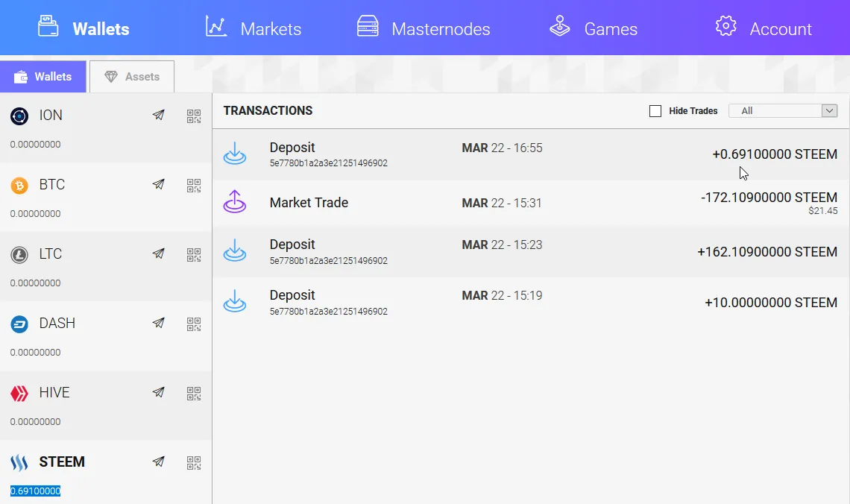Open the Account navigation item
Screen dimensions: 850x504
click(764, 28)
